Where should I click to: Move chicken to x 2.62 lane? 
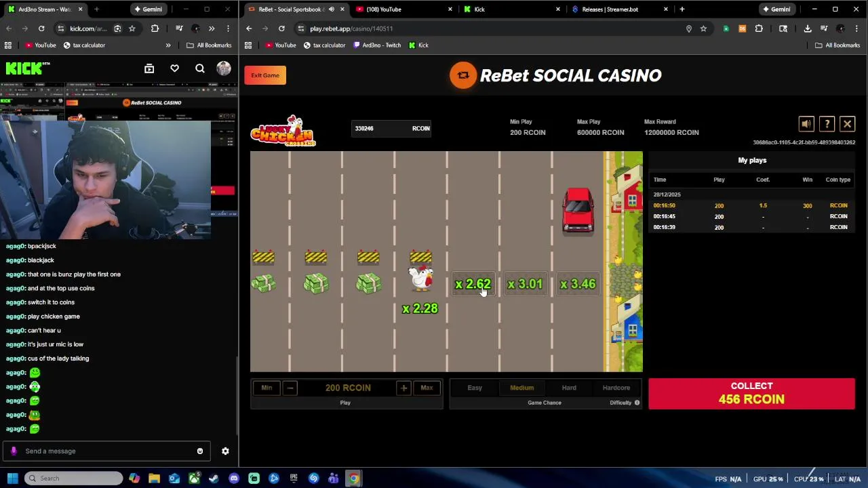[x=473, y=285]
